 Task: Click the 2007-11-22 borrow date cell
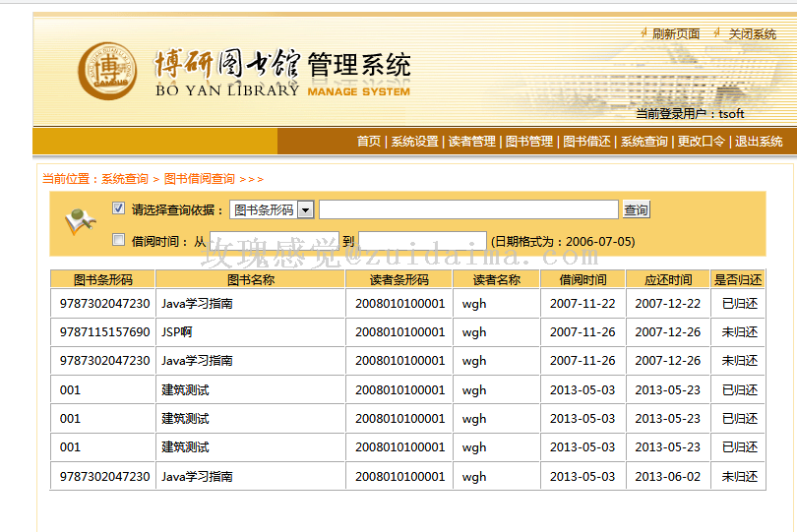pyautogui.click(x=582, y=304)
